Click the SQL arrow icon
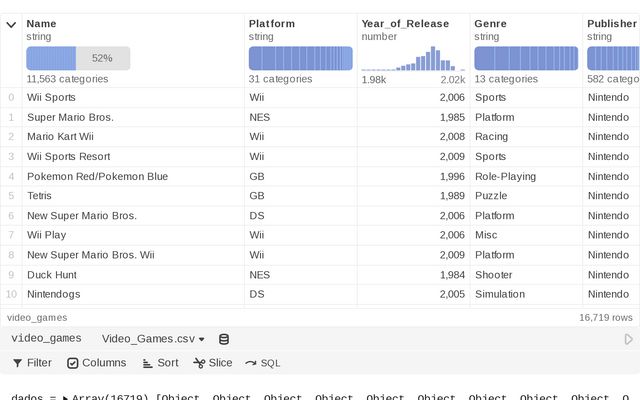 coord(251,363)
